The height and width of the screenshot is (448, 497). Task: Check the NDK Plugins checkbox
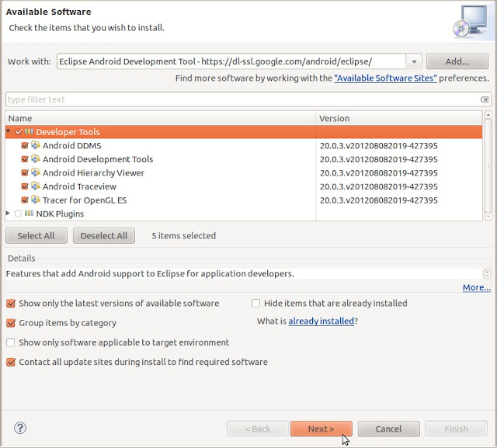click(18, 214)
